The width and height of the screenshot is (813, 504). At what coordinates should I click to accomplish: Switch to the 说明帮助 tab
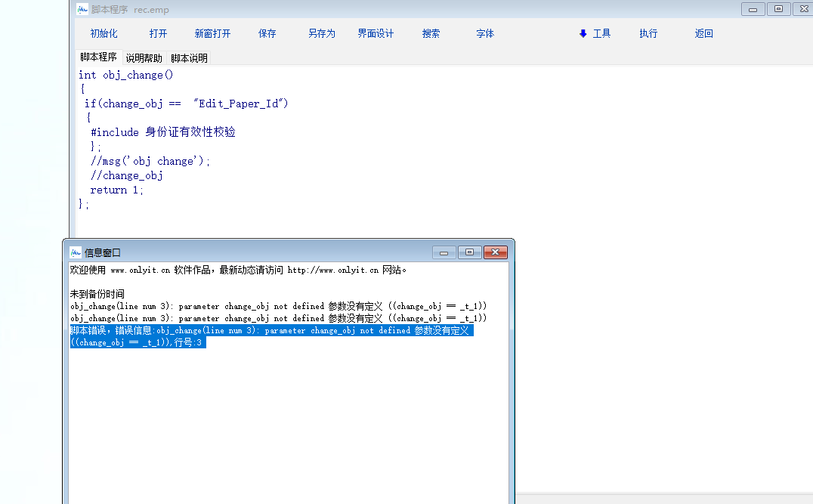pos(144,58)
